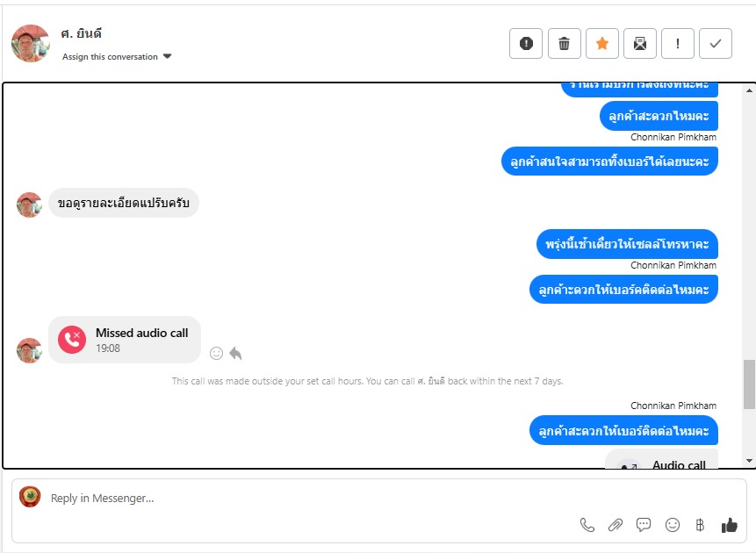
Task: Mark conversation as done with checkmark
Action: [x=716, y=43]
